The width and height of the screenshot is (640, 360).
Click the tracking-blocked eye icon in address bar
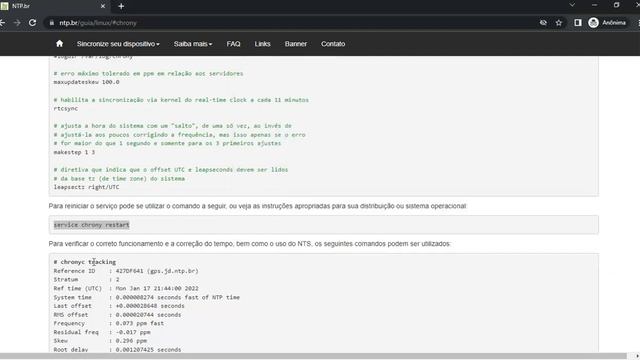[x=543, y=23]
